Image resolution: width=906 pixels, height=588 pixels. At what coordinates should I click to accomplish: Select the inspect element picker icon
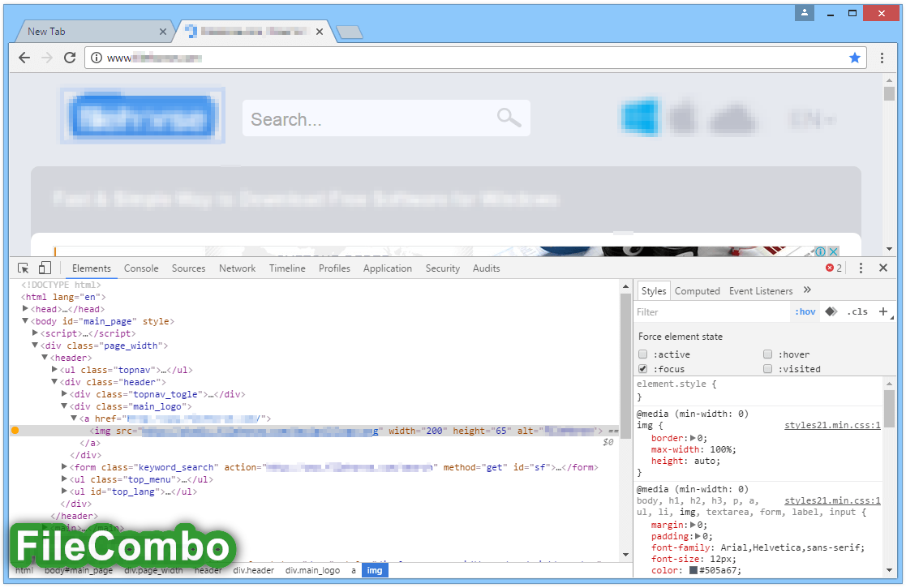[x=23, y=268]
